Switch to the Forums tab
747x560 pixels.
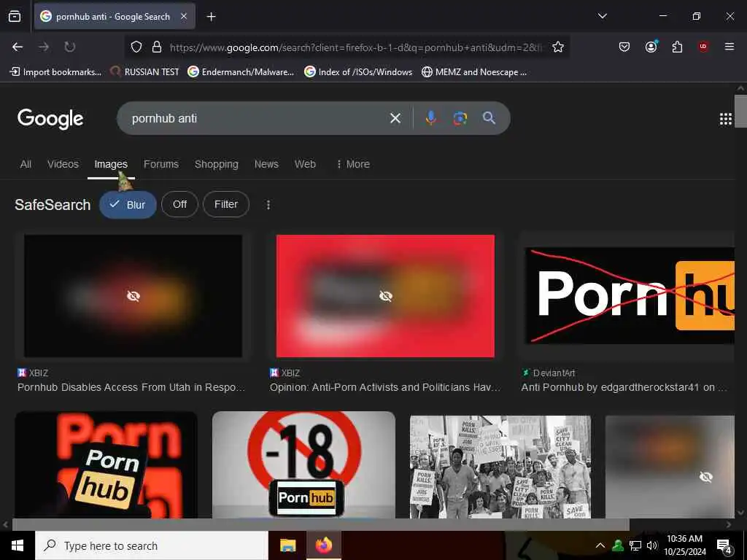[161, 164]
